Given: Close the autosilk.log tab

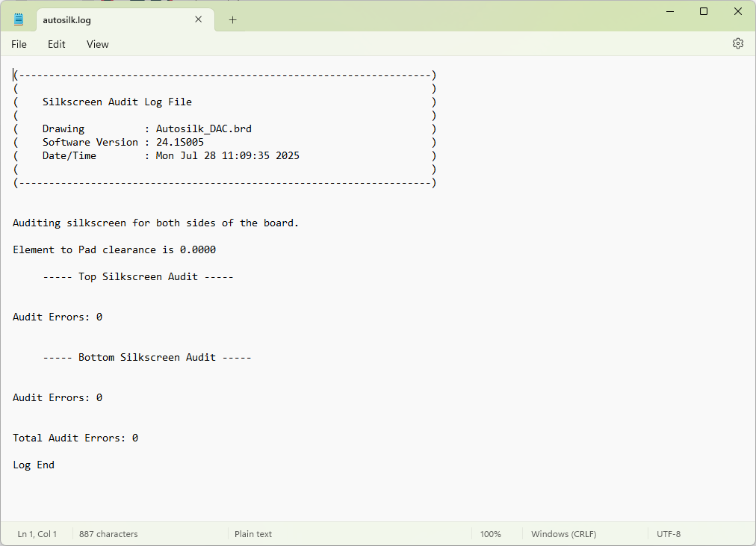Looking at the screenshot, I should (x=198, y=20).
